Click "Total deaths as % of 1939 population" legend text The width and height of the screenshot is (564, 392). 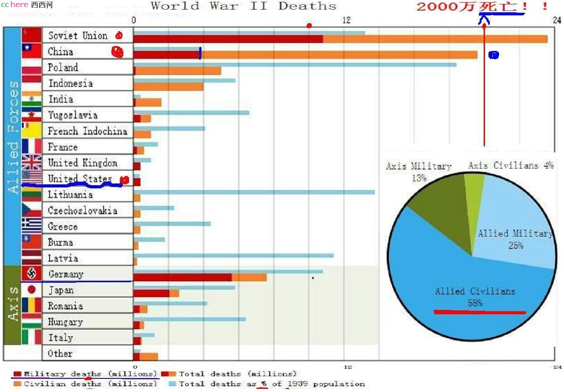(272, 384)
